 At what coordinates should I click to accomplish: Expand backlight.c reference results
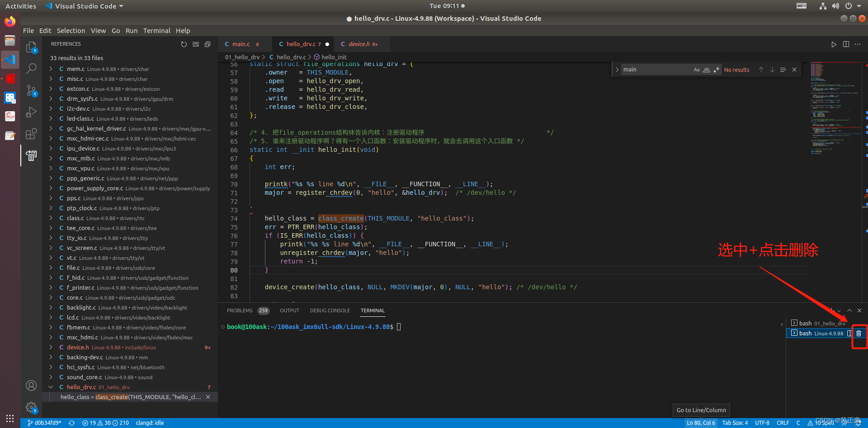(51, 308)
